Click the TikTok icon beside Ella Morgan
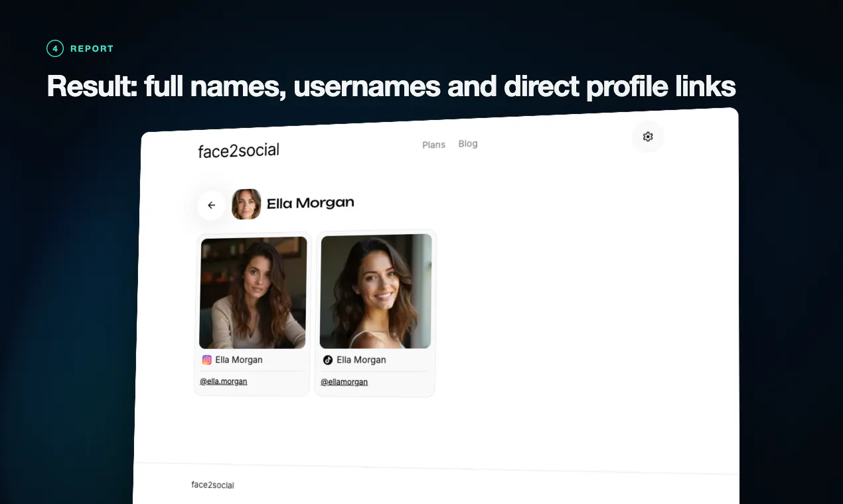The image size is (843, 504). click(328, 360)
